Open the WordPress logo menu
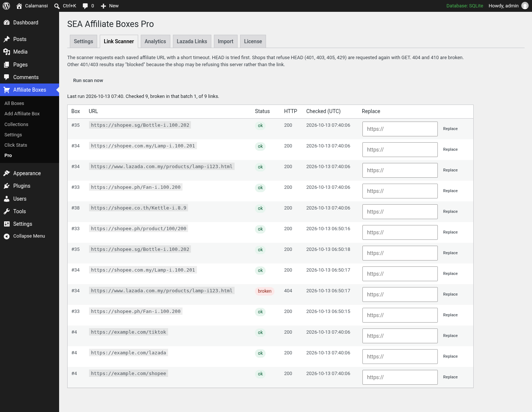The width and height of the screenshot is (532, 412). (x=6, y=6)
